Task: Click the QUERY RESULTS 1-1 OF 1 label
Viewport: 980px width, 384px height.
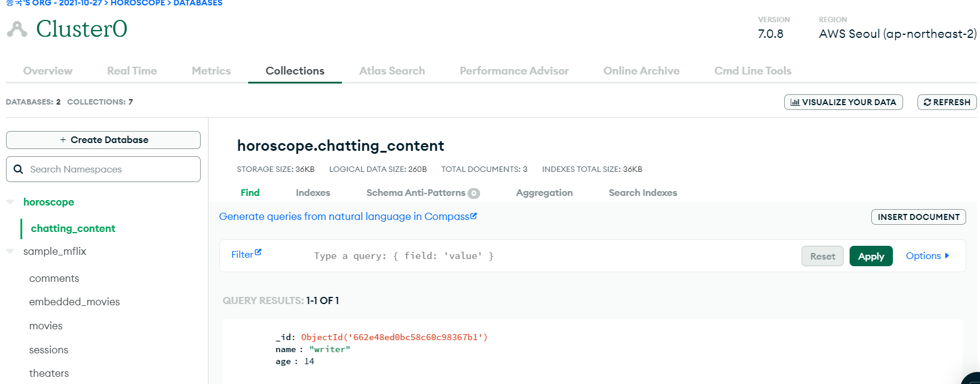Action: click(281, 300)
